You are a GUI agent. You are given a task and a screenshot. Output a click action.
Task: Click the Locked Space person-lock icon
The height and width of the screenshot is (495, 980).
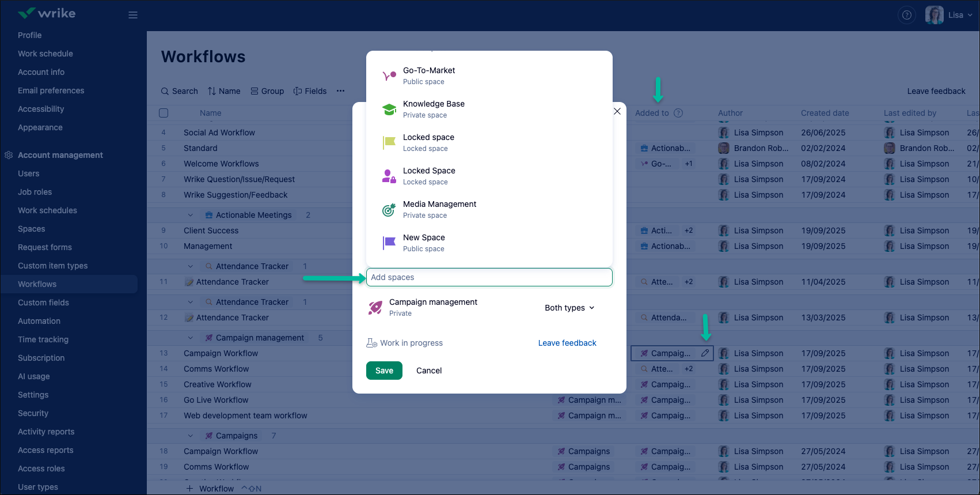click(389, 176)
